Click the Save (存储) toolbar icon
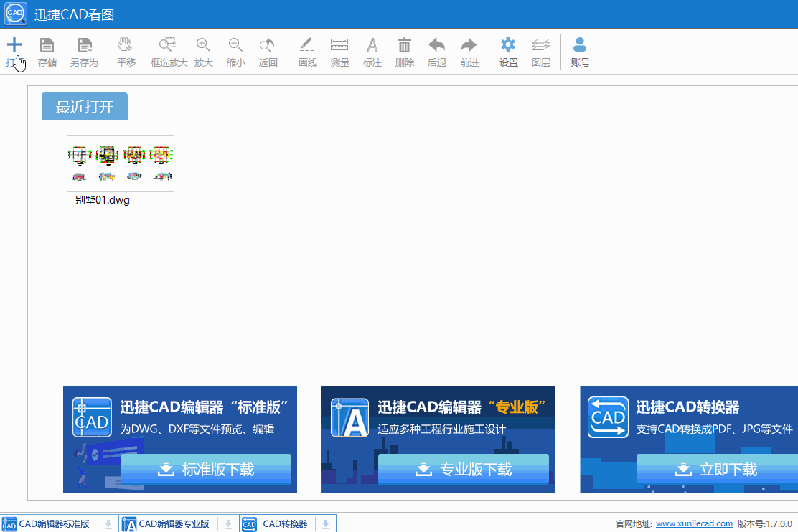The image size is (798, 532). coord(47,45)
